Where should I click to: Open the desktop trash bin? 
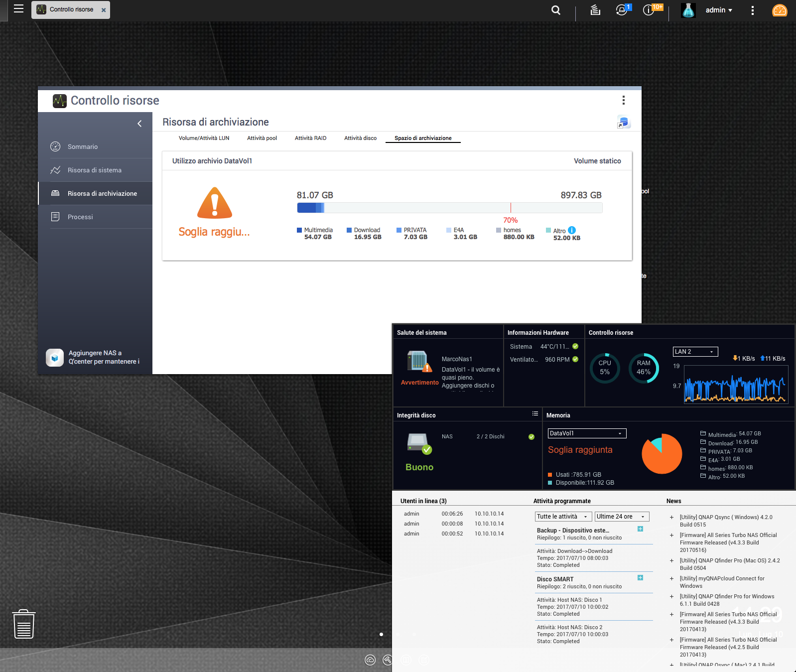(24, 624)
